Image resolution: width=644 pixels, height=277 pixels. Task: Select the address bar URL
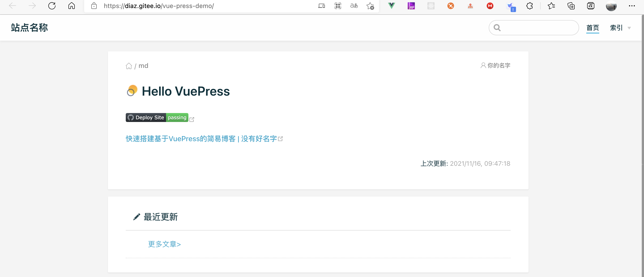pos(159,6)
